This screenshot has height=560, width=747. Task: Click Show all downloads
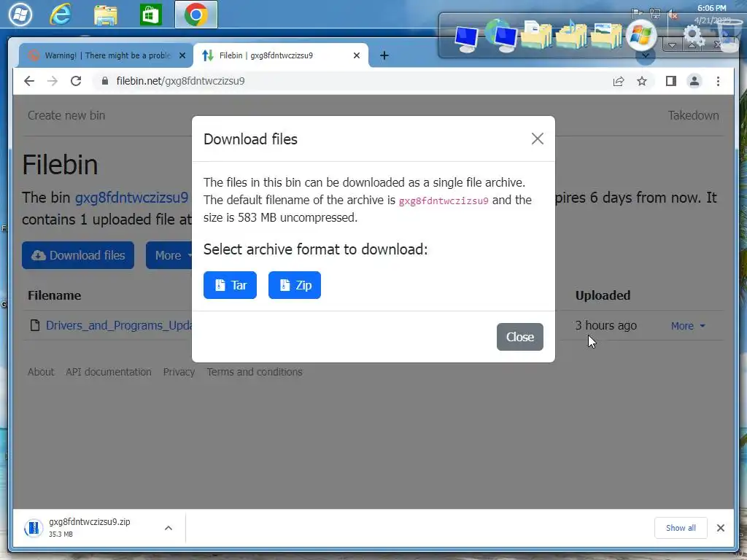681,528
